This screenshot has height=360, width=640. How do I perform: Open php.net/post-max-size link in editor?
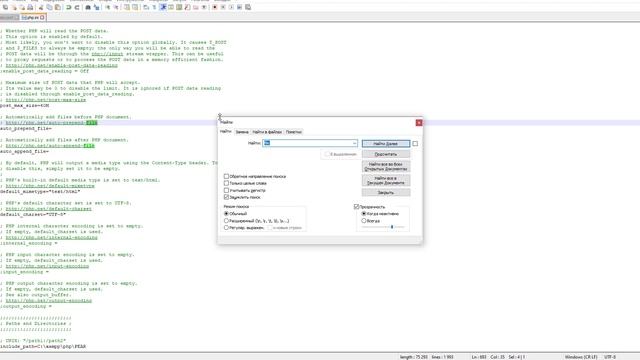tap(46, 100)
